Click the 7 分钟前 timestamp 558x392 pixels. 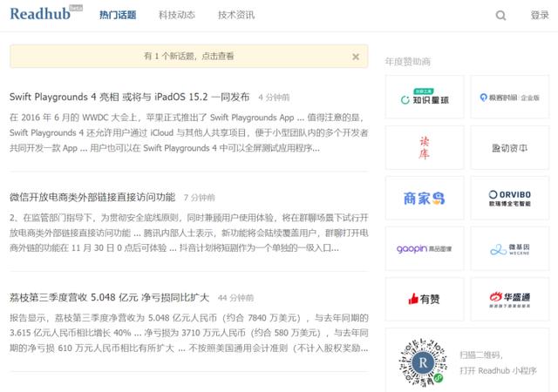coord(200,198)
